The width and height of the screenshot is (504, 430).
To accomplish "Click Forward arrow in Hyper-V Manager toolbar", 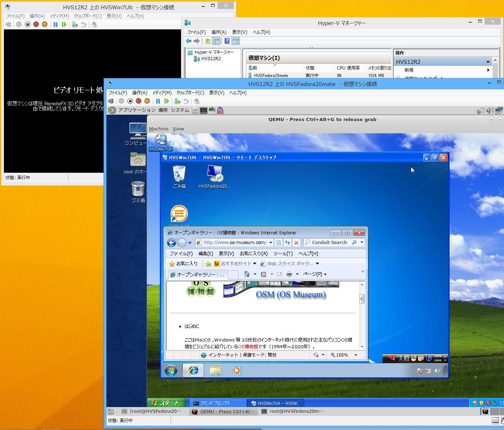I will (196, 41).
